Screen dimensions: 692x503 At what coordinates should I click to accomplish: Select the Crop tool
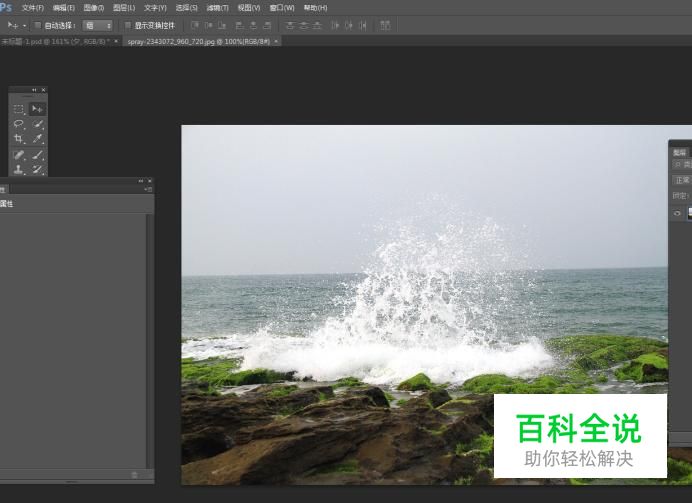[x=19, y=139]
